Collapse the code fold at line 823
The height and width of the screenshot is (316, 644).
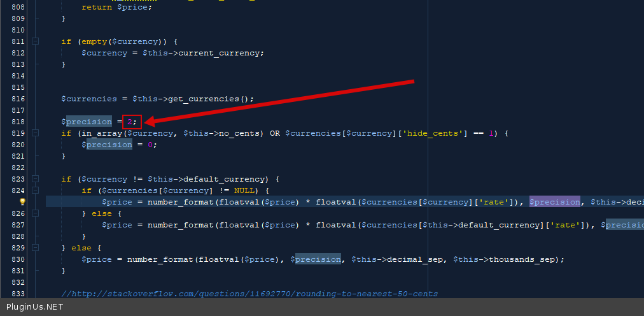click(36, 179)
